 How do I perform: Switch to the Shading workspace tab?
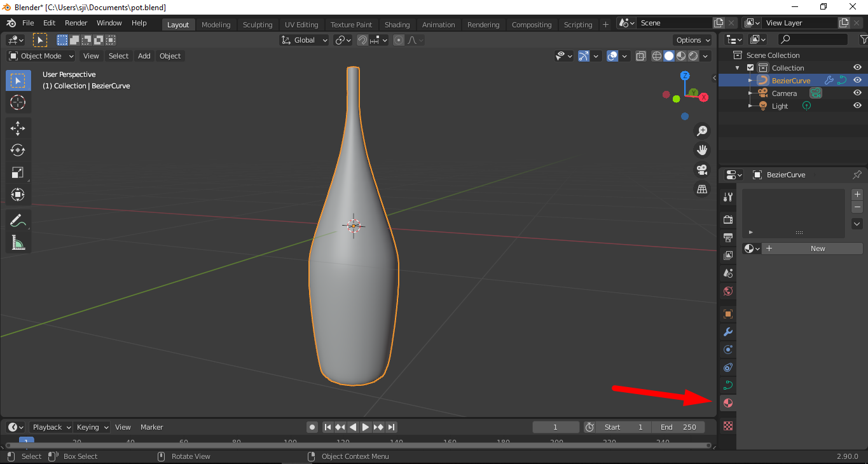point(397,24)
